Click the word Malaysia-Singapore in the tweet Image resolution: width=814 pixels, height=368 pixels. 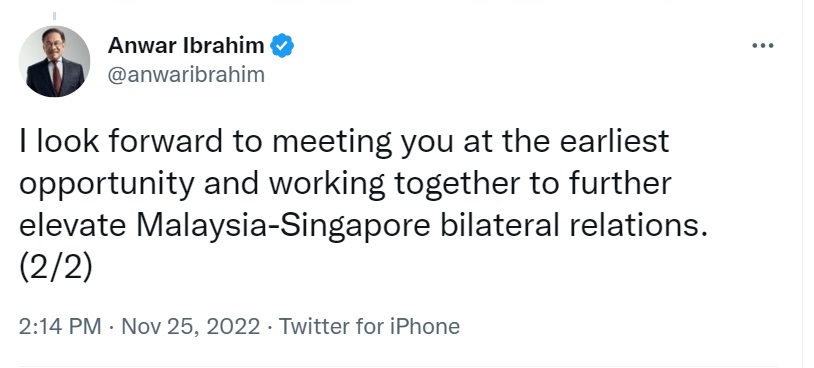pyautogui.click(x=283, y=226)
